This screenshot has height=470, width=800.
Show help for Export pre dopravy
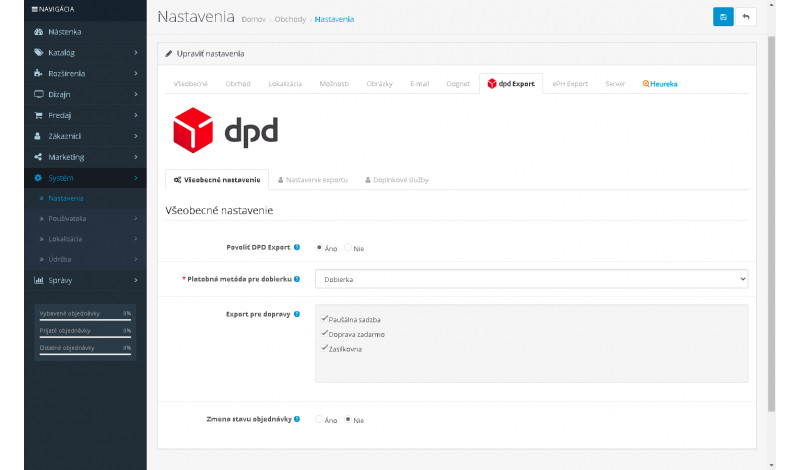tap(297, 314)
